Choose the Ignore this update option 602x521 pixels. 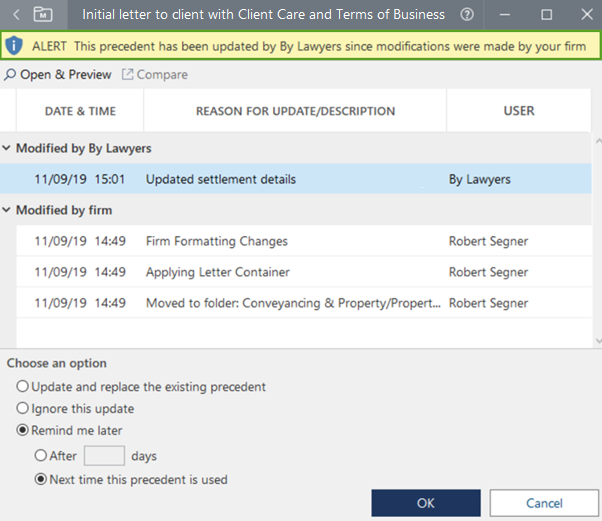click(22, 408)
